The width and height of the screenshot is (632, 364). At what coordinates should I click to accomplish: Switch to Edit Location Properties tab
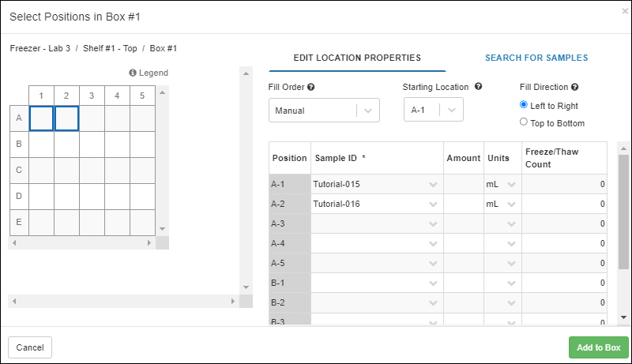pyautogui.click(x=357, y=58)
